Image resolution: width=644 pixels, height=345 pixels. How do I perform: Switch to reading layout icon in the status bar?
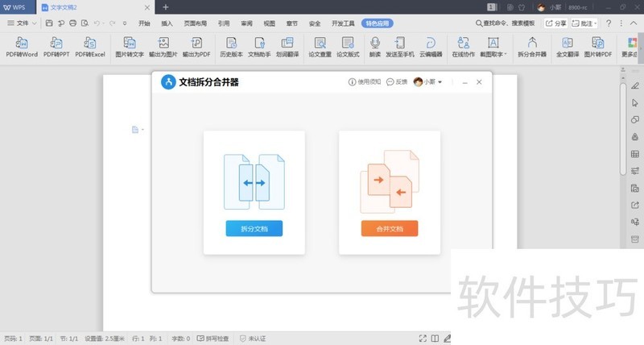click(x=435, y=339)
